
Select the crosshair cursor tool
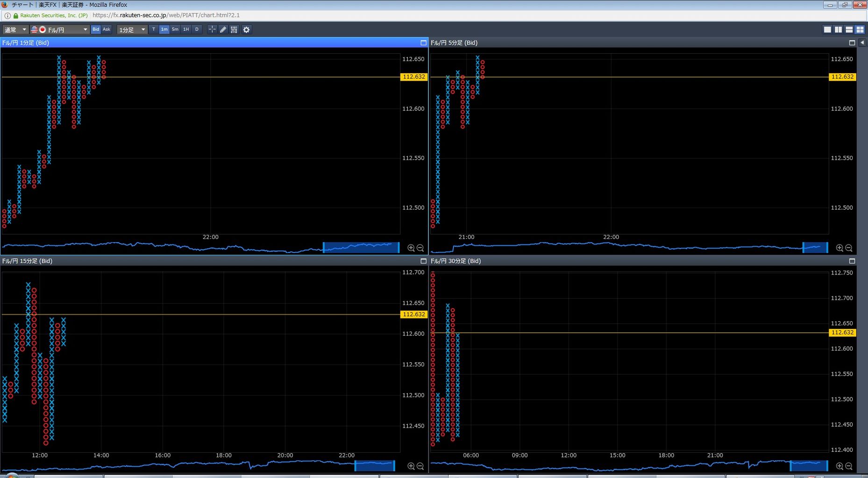coord(212,29)
